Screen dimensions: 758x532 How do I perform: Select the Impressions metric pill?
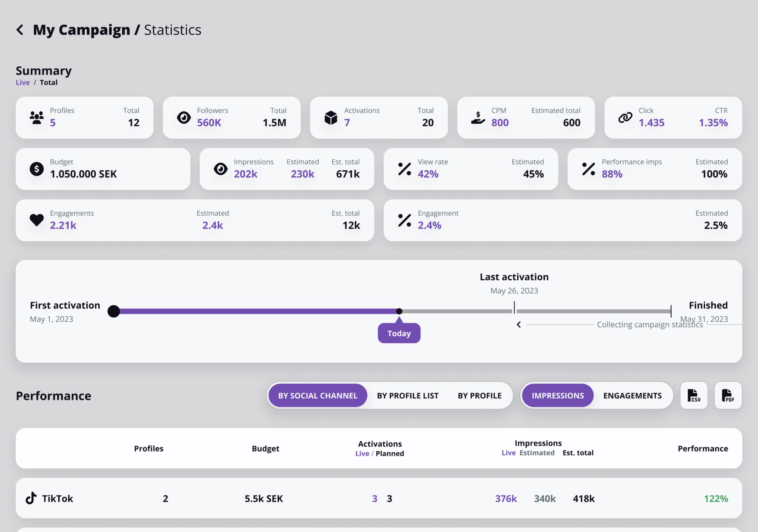[x=558, y=396]
